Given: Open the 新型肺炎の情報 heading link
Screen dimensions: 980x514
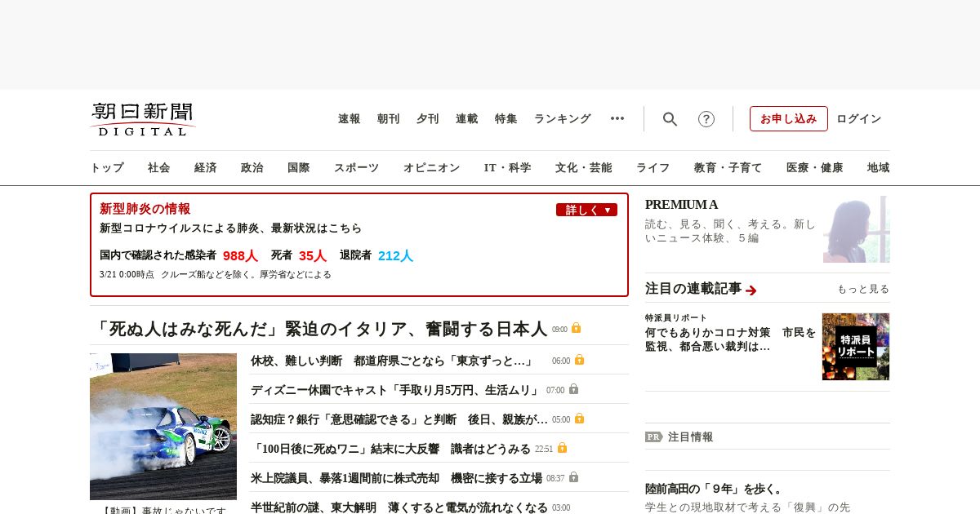Looking at the screenshot, I should tap(145, 209).
